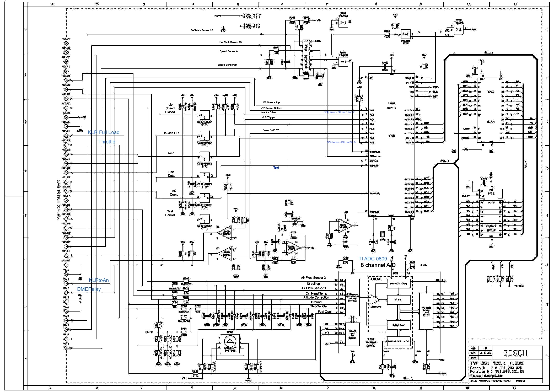Click the V2.1 connector diamond
Viewport: 554px width, 392px height.
(x=66, y=348)
